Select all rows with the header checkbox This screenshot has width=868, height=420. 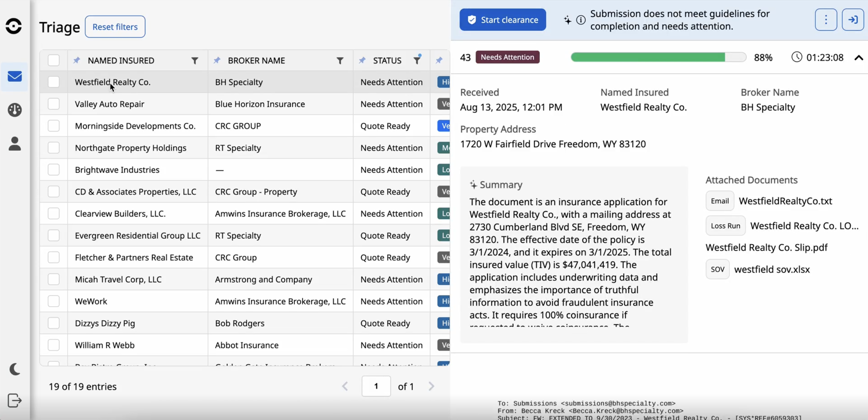pyautogui.click(x=54, y=60)
